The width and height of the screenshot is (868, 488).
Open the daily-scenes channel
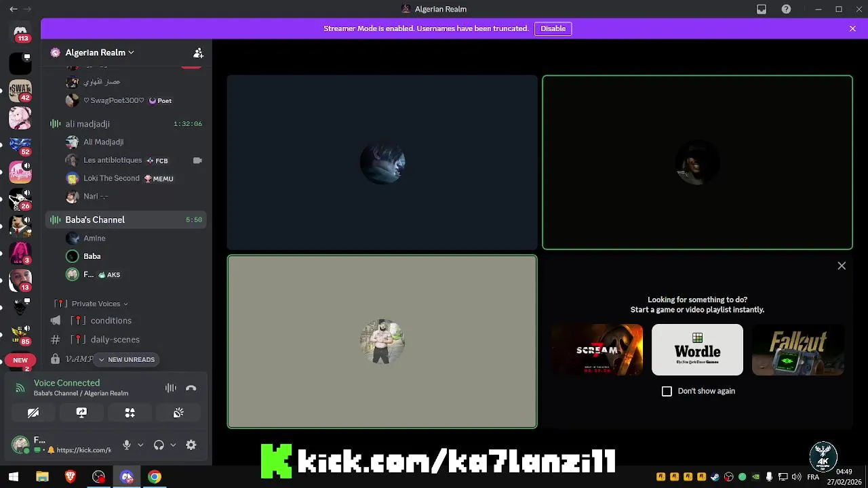pos(126,340)
